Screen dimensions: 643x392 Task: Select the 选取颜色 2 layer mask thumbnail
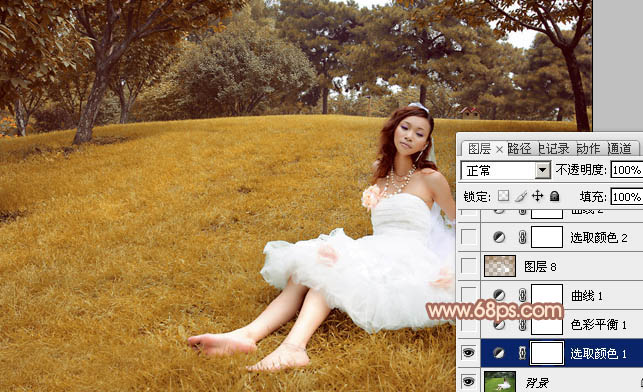pos(547,237)
